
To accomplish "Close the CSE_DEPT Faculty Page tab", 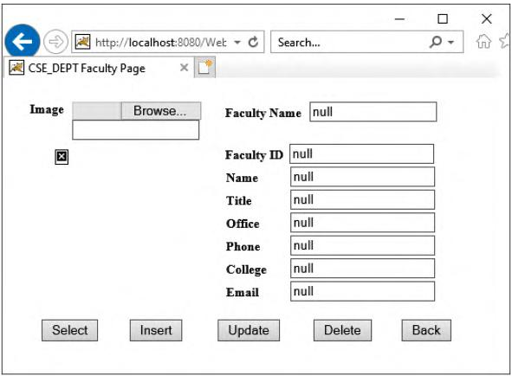I will [184, 68].
